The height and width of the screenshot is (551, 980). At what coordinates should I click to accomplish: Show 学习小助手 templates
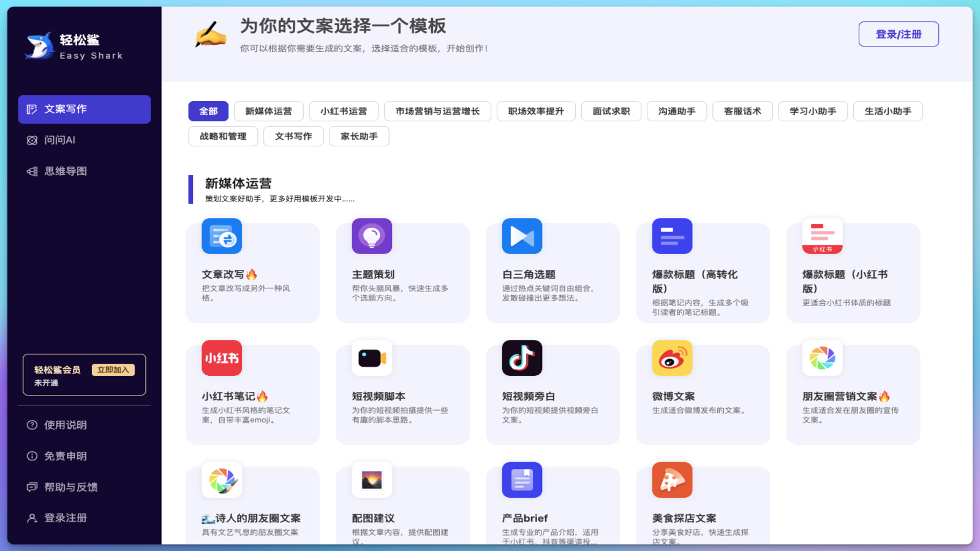click(813, 111)
